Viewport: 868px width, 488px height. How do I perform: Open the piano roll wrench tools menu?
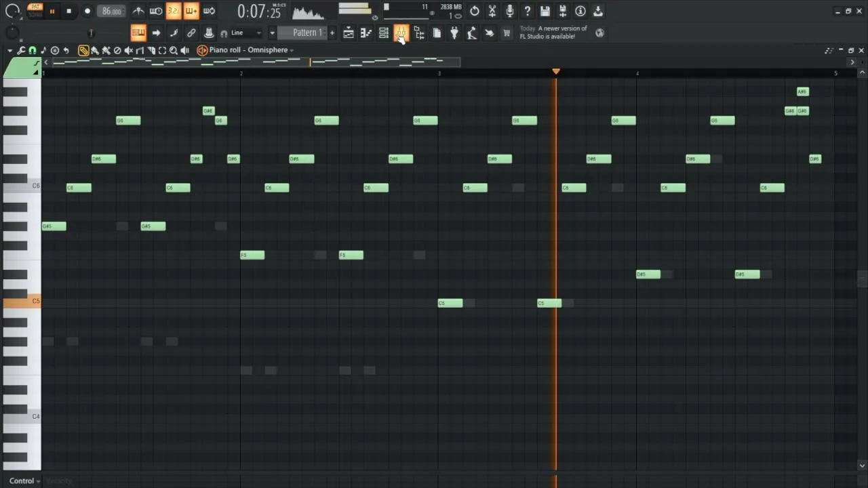pyautogui.click(x=21, y=50)
